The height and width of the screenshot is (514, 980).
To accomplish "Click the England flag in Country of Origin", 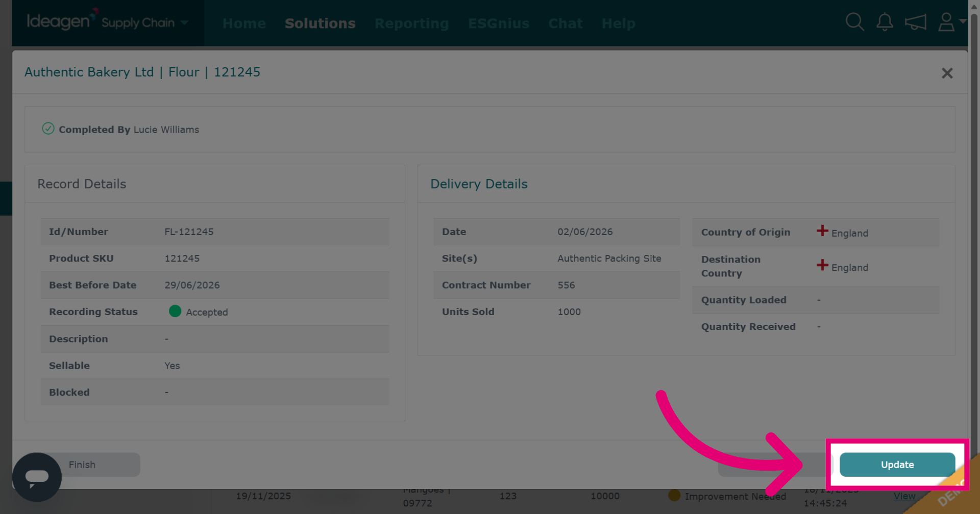I will [822, 230].
